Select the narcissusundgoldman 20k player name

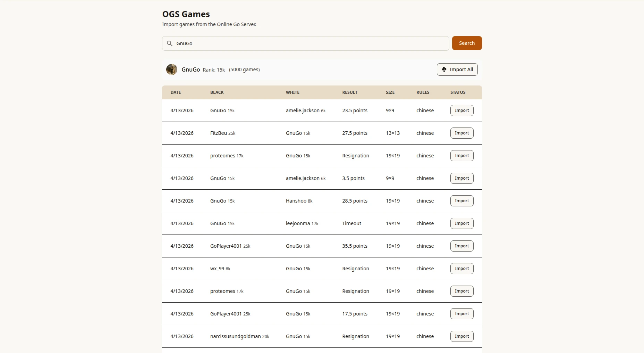pyautogui.click(x=240, y=336)
